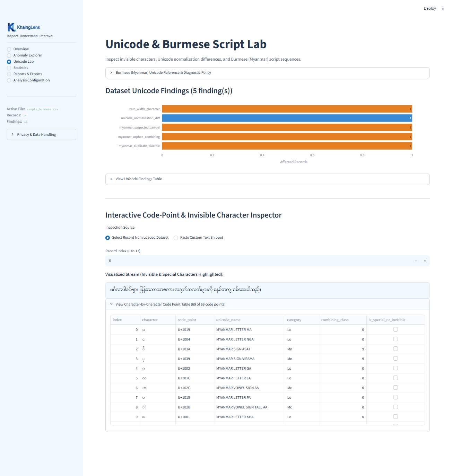The image size is (452, 476).
Task: Click the myanmar_duplicate_diacritic bar
Action: tap(287, 146)
